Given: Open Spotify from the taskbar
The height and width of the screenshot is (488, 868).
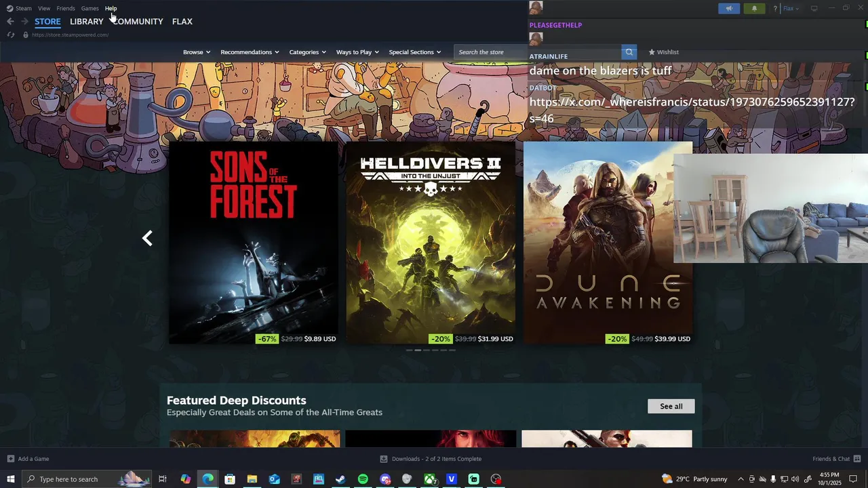Looking at the screenshot, I should (363, 479).
